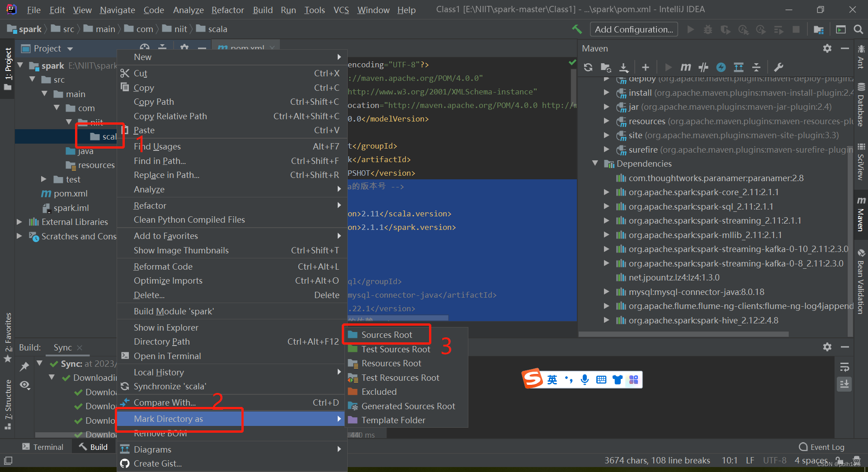Expand org.apache.spark:spark-core_2.11 dependency

click(607, 192)
